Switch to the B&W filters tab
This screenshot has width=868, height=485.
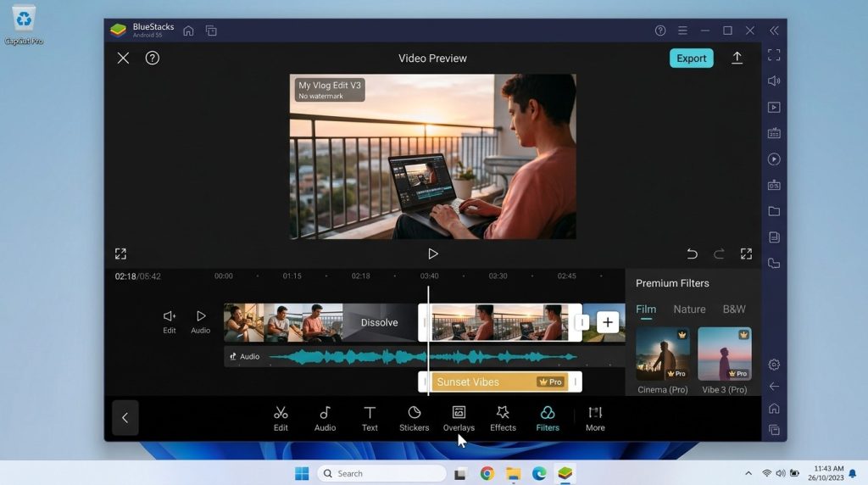click(734, 309)
